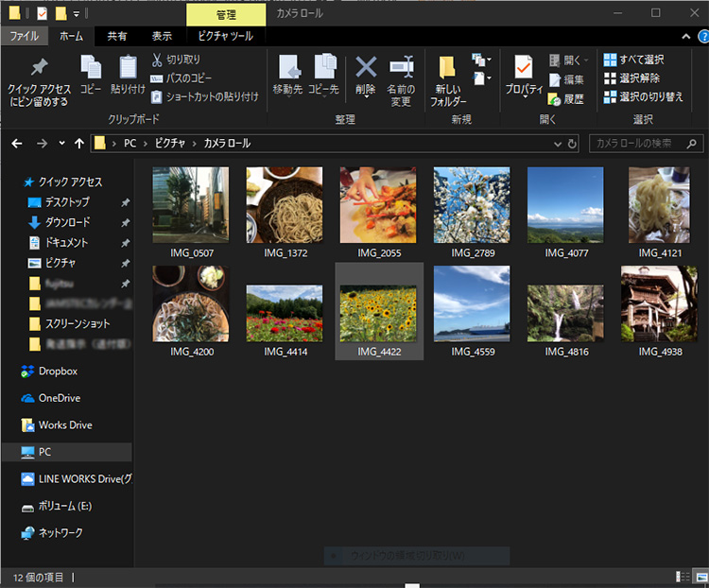Select the IMG_4816 waterfall thumbnail
Image resolution: width=709 pixels, height=588 pixels.
coord(564,313)
